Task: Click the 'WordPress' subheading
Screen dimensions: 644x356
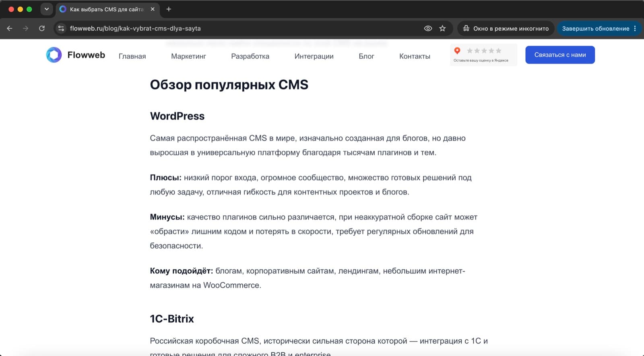Action: point(177,116)
